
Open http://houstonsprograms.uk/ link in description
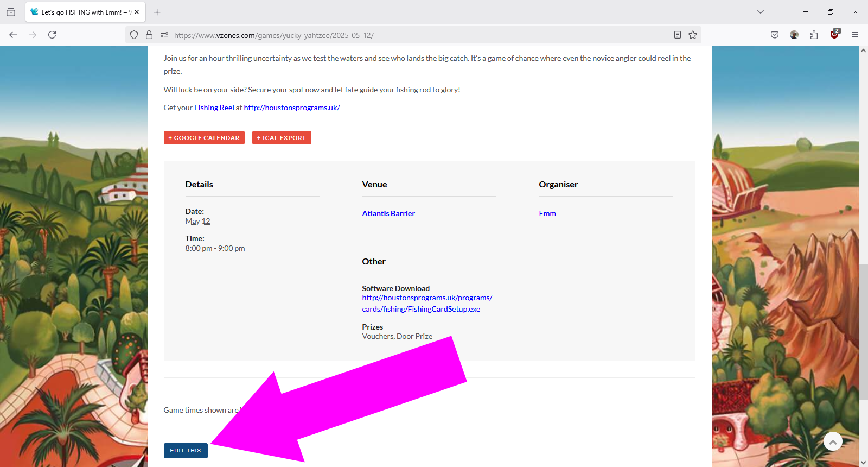[x=292, y=108]
